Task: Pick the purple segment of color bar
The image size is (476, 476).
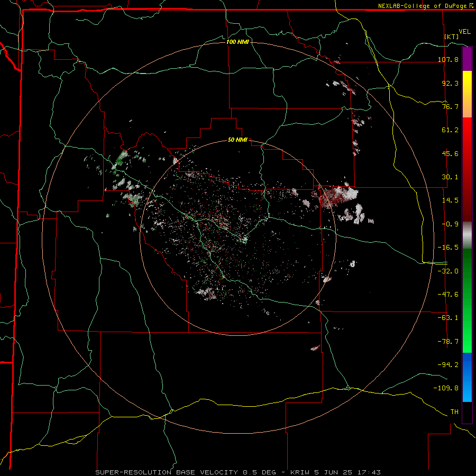Action: (467, 59)
